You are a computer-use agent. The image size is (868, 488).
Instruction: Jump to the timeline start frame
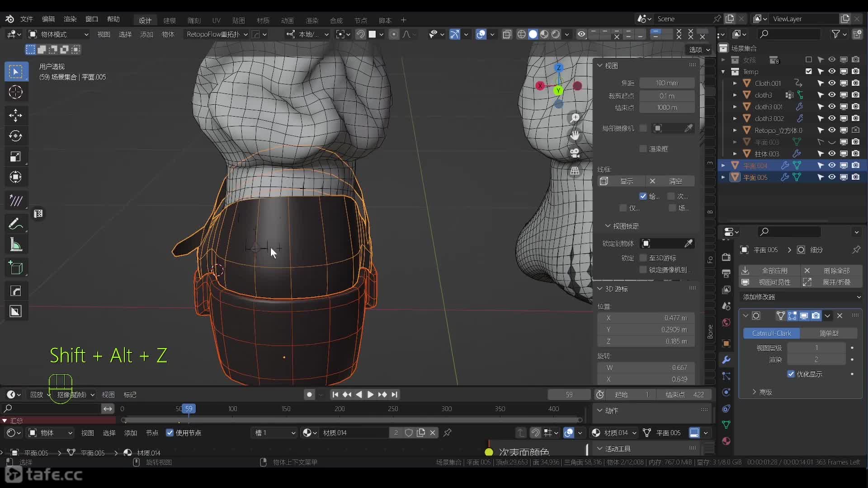coord(335,394)
